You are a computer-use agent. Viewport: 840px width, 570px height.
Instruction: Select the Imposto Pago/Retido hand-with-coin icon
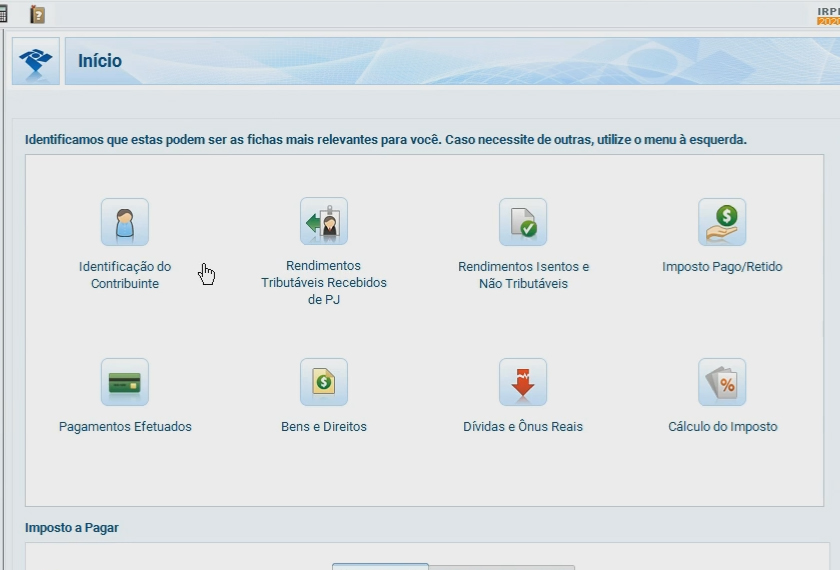722,222
